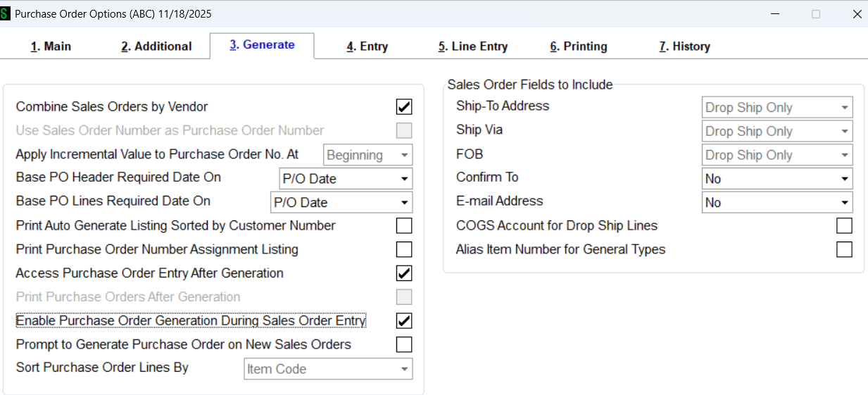Uncheck Combine Sales Orders by Vendor
This screenshot has width=868, height=395.
[404, 107]
